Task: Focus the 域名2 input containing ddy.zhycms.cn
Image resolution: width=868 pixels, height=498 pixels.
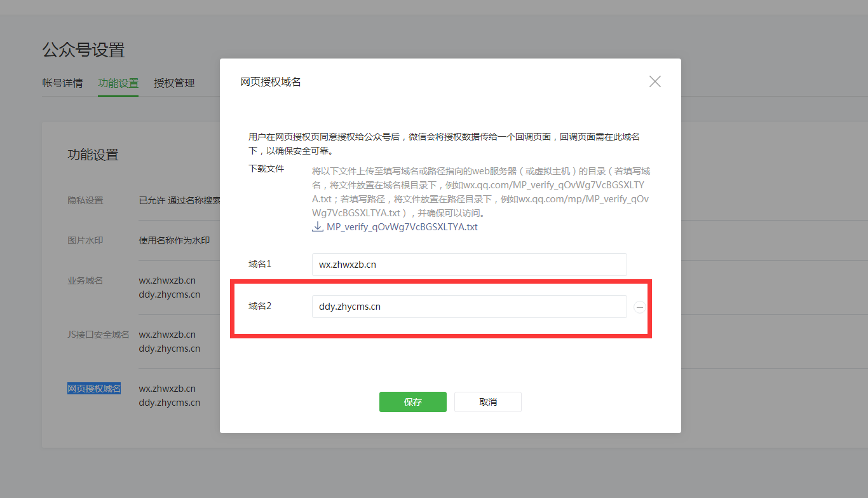Action: point(470,307)
